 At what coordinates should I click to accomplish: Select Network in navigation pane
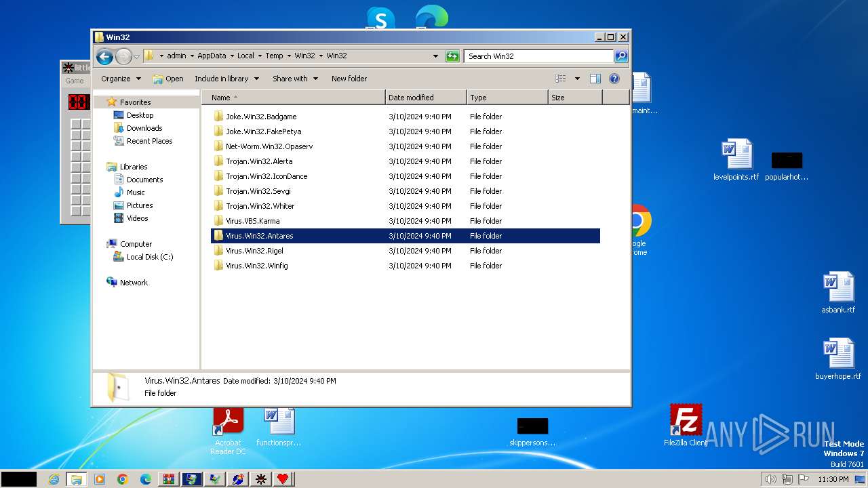tap(134, 283)
